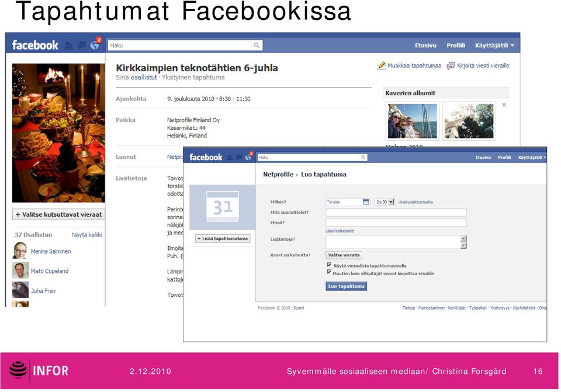Open Matti Copeland name link
Viewport: 561px width, 392px height.
tap(49, 271)
